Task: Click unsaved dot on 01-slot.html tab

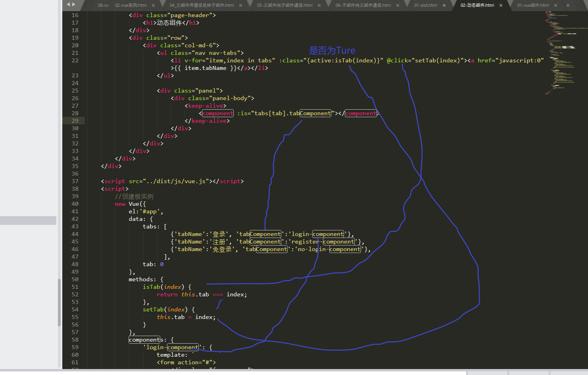Action: coord(444,5)
